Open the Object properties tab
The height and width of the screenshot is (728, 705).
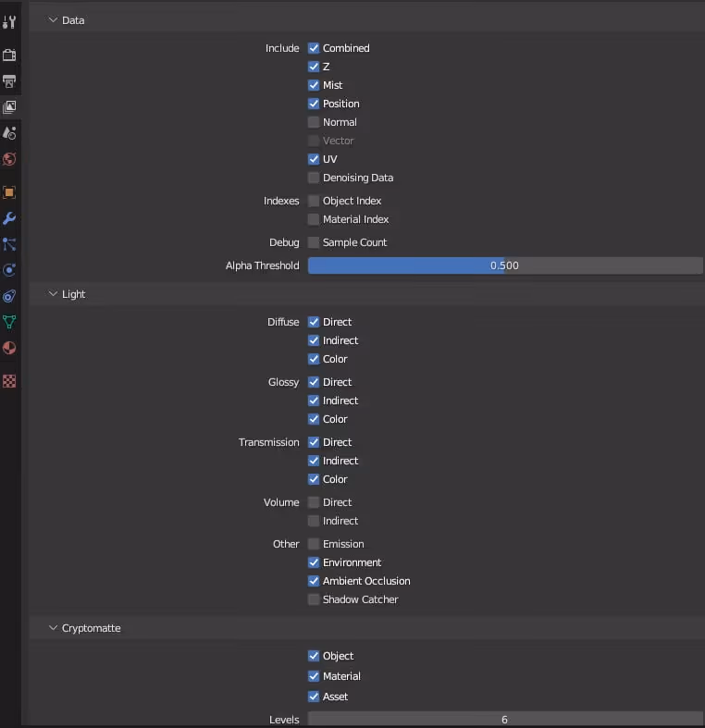[9, 192]
